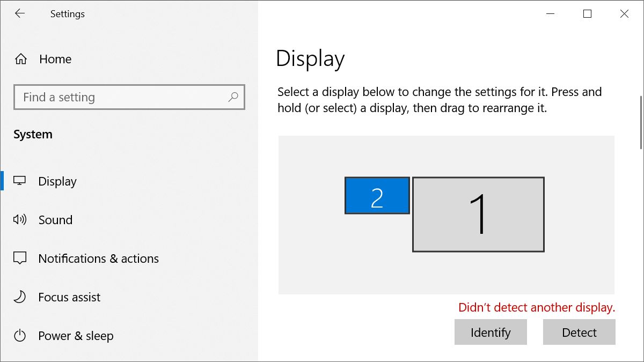The height and width of the screenshot is (362, 644).
Task: Click the Power & sleep power icon
Action: [x=20, y=336]
